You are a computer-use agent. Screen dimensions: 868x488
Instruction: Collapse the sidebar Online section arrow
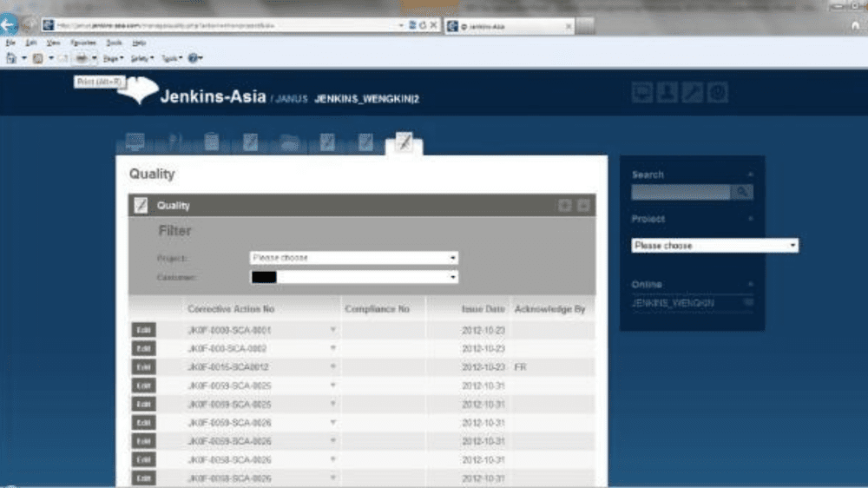(x=750, y=284)
